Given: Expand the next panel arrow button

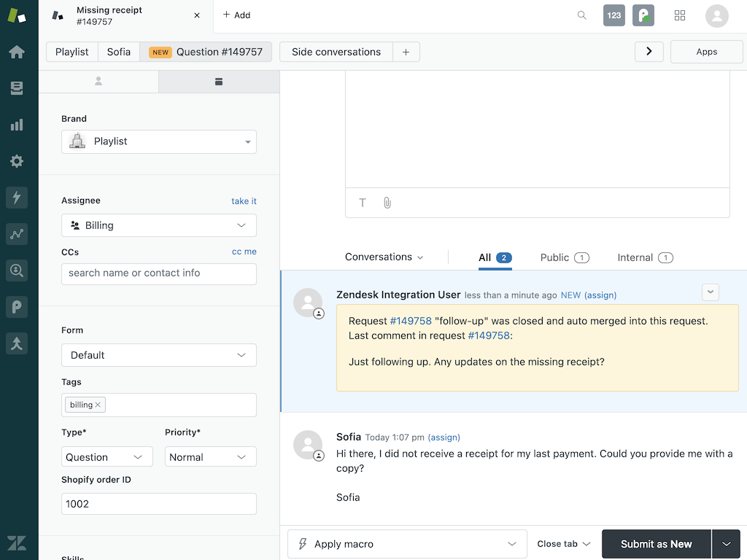Looking at the screenshot, I should [x=649, y=52].
